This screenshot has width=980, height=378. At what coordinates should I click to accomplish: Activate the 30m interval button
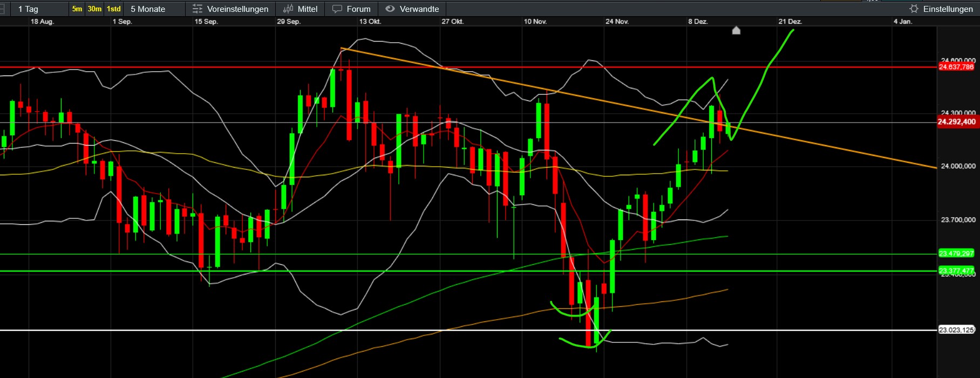coord(94,9)
